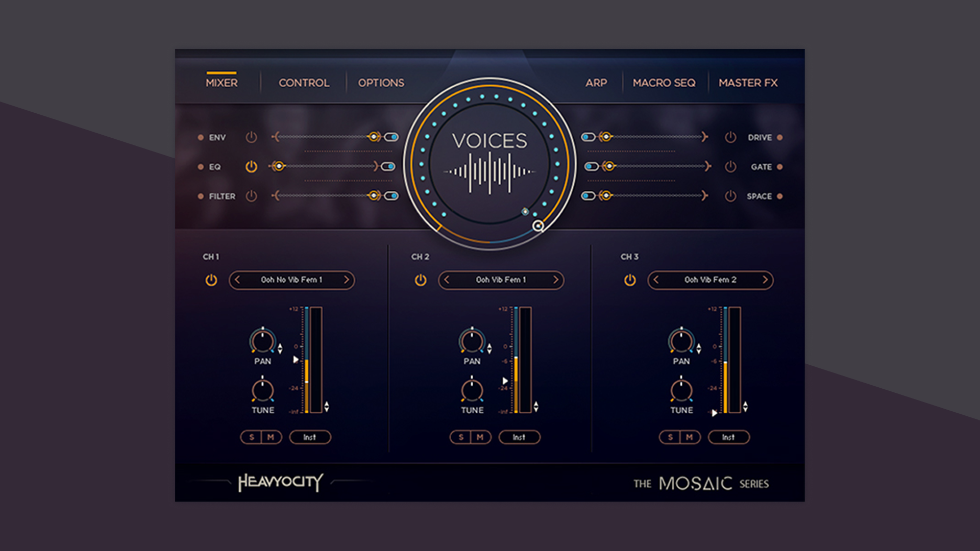Enable the DRIVE power icon
980x551 pixels.
click(729, 137)
